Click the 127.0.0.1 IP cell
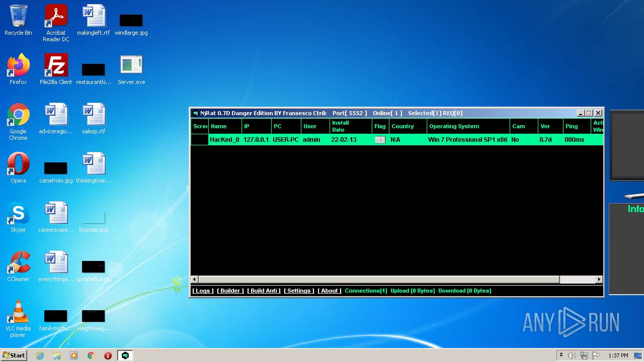Screen dimensions: 644x362 click(256, 140)
